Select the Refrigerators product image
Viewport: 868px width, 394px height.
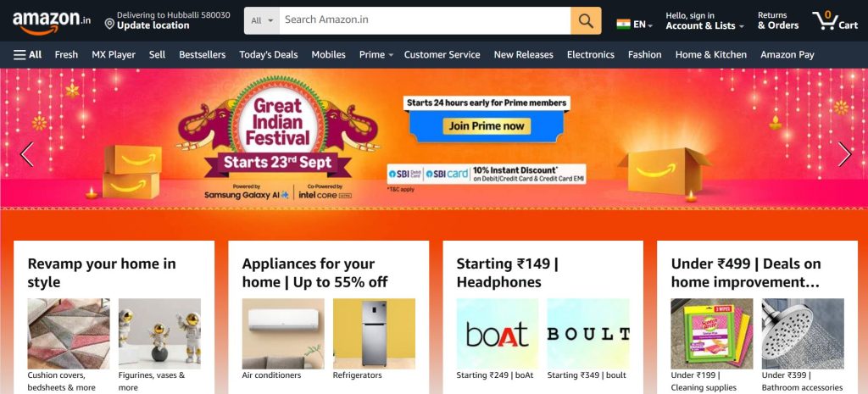click(374, 334)
